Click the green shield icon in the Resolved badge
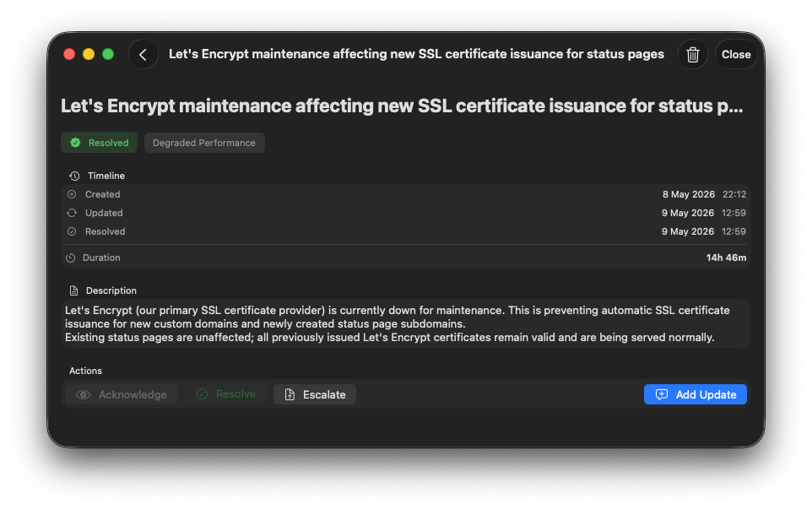 [x=76, y=143]
